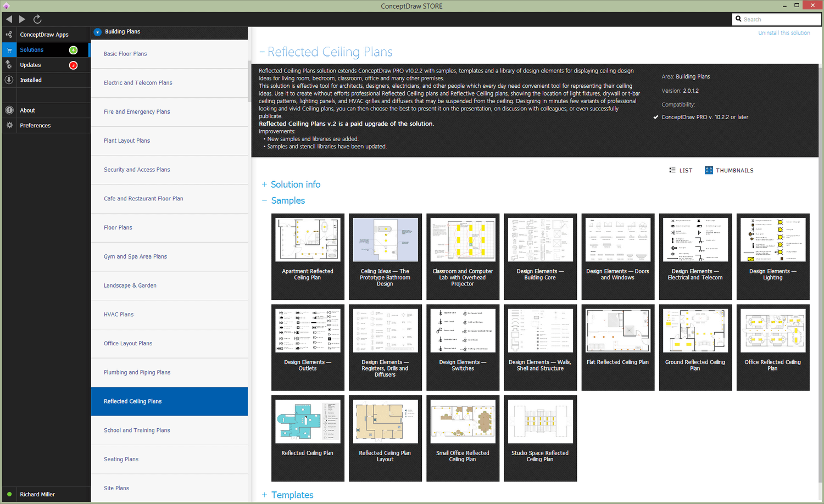Image resolution: width=824 pixels, height=504 pixels.
Task: Open Office Reflected Ceiling Plan sample
Action: tap(773, 348)
